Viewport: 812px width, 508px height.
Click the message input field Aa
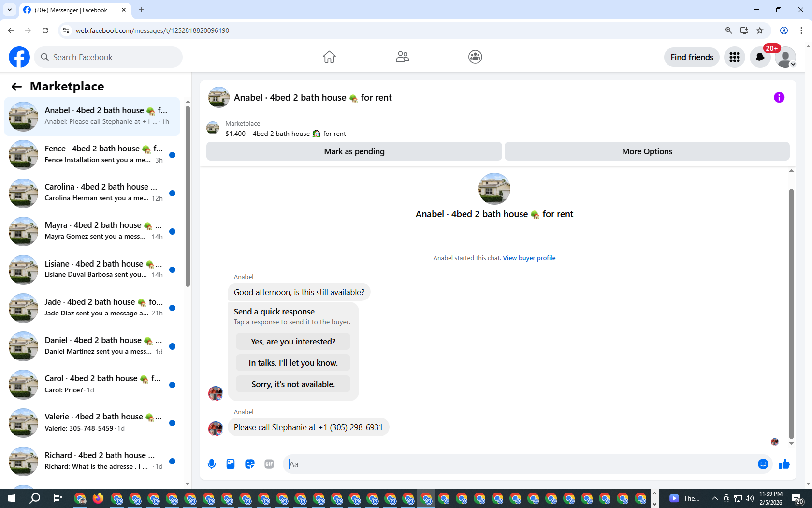click(520, 464)
